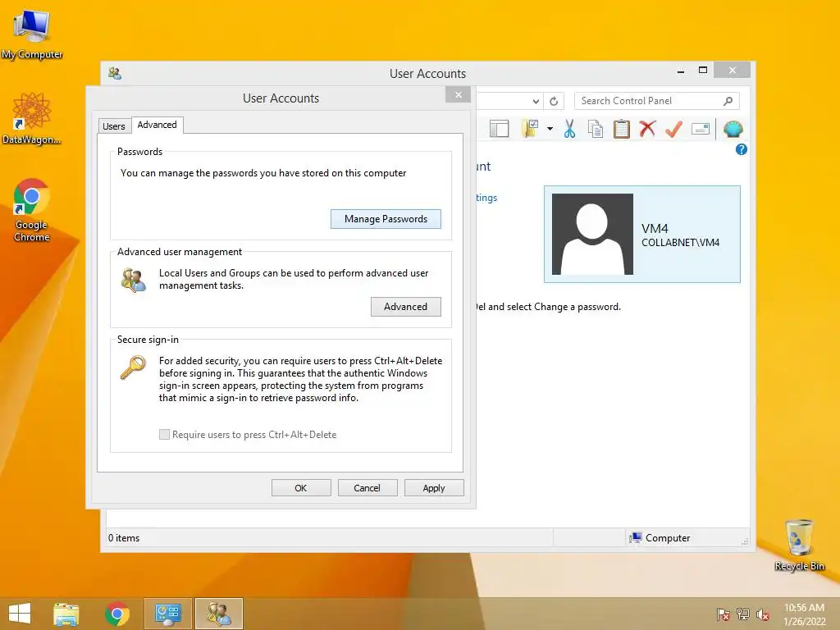Click the User Accounts taskbar button
Viewport: 840px width, 630px height.
pyautogui.click(x=219, y=614)
